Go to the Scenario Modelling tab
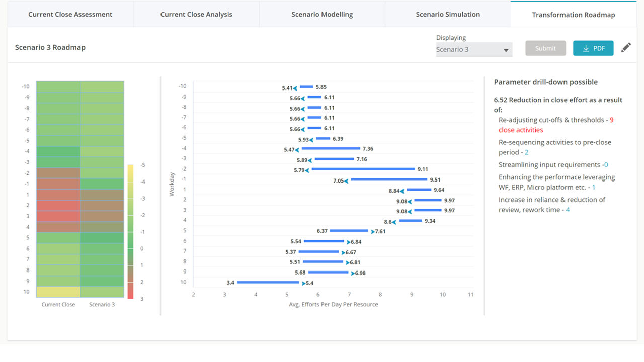This screenshot has height=362, width=644. 322,14
